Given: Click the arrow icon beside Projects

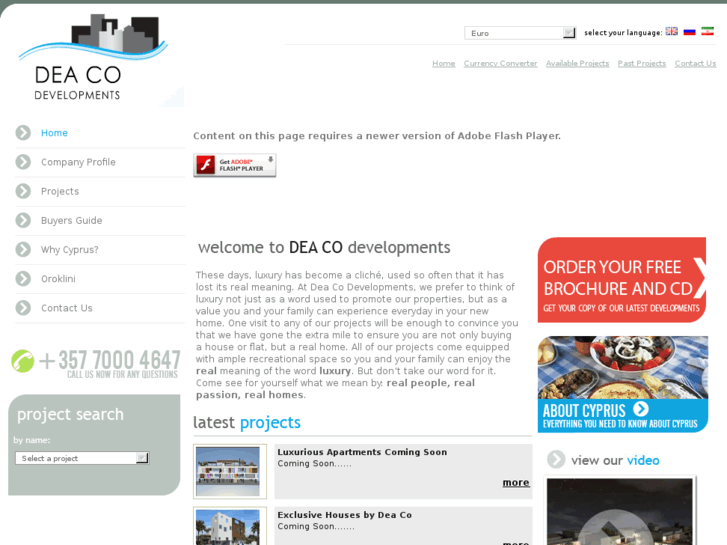Looking at the screenshot, I should (x=23, y=191).
